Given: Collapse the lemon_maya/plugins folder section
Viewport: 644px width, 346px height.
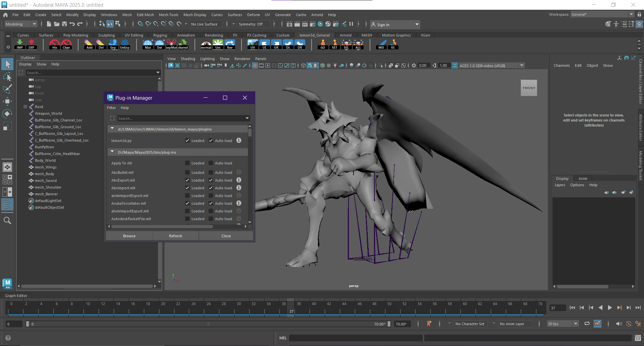Looking at the screenshot, I should coord(112,129).
